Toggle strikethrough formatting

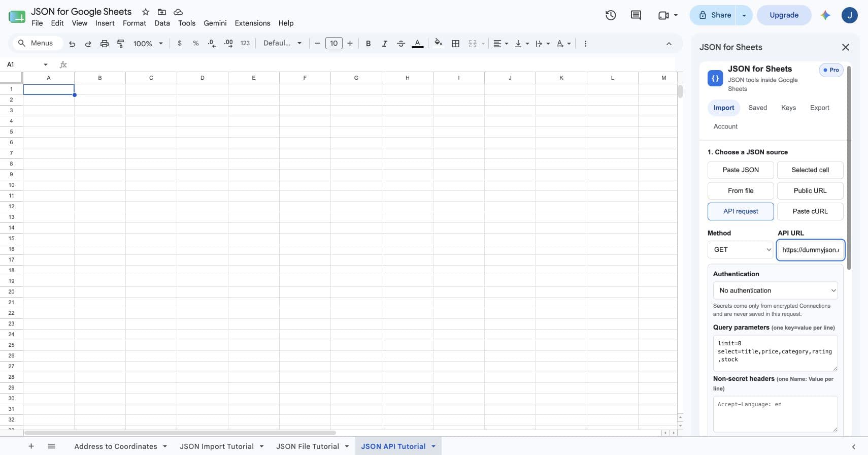(401, 44)
